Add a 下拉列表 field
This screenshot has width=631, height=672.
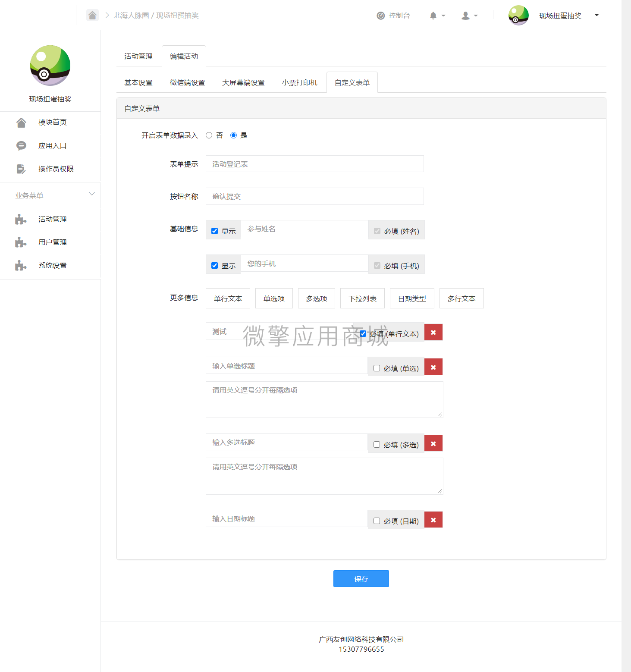pyautogui.click(x=363, y=298)
